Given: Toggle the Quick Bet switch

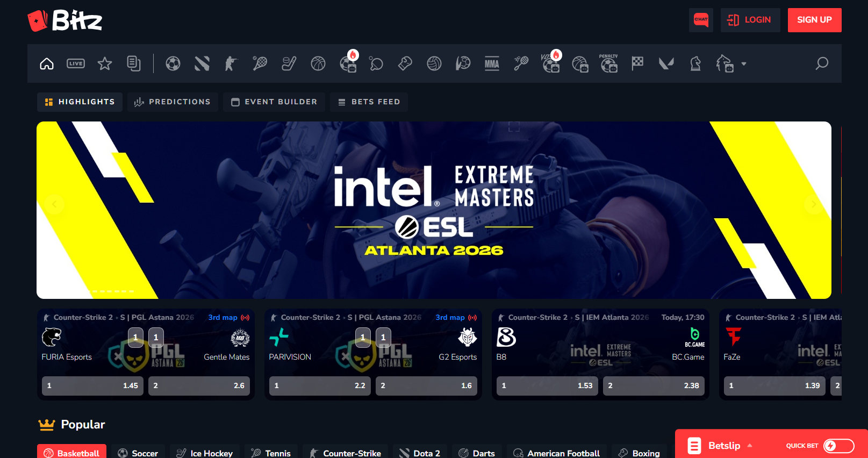Looking at the screenshot, I should pos(838,446).
